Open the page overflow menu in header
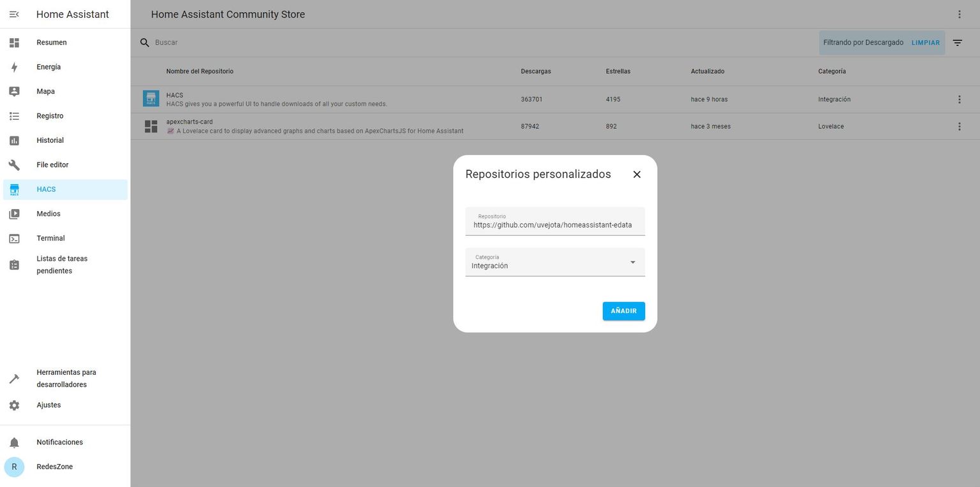This screenshot has height=487, width=980. click(x=960, y=14)
